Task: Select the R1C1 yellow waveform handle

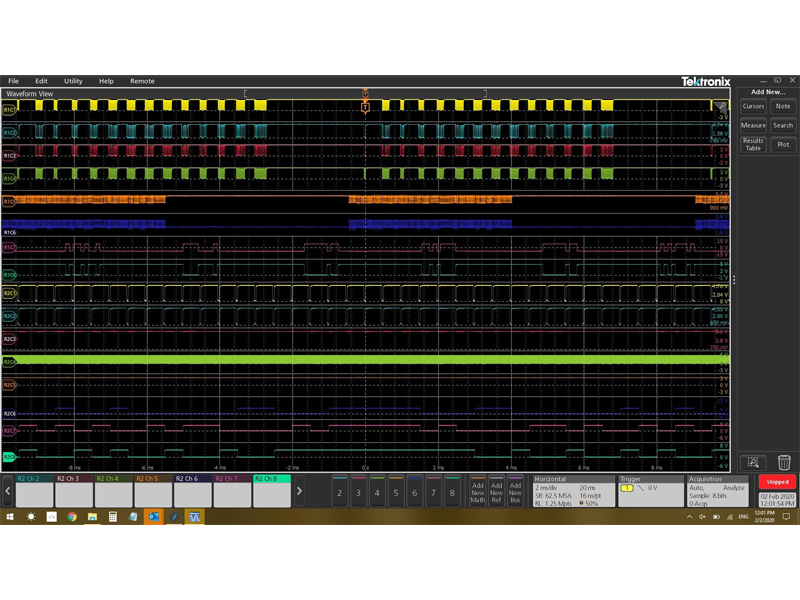Action: tap(9, 108)
